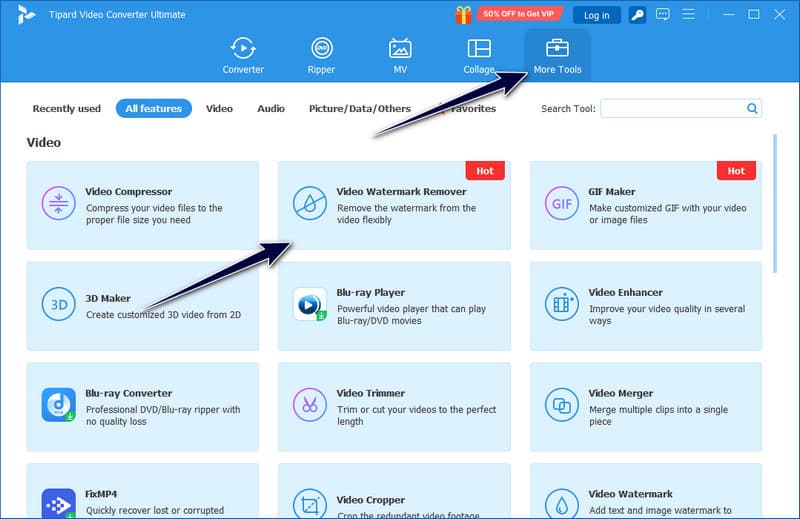This screenshot has height=519, width=800.
Task: Click 'Merge multiple clips' description
Action: click(x=658, y=415)
